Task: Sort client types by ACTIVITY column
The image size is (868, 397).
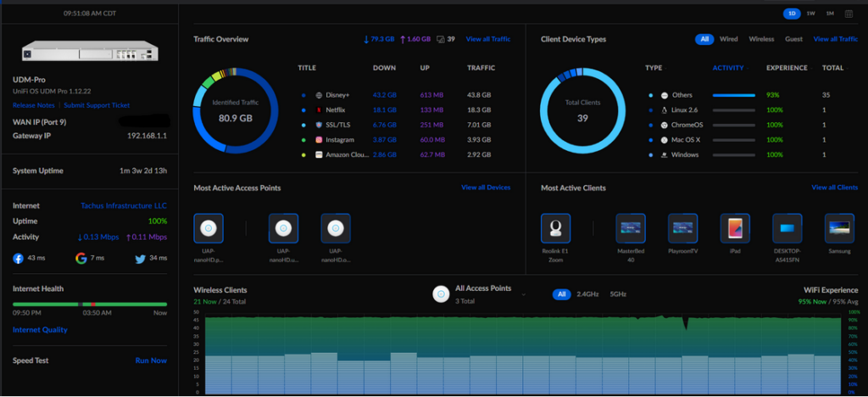Action: pyautogui.click(x=728, y=68)
